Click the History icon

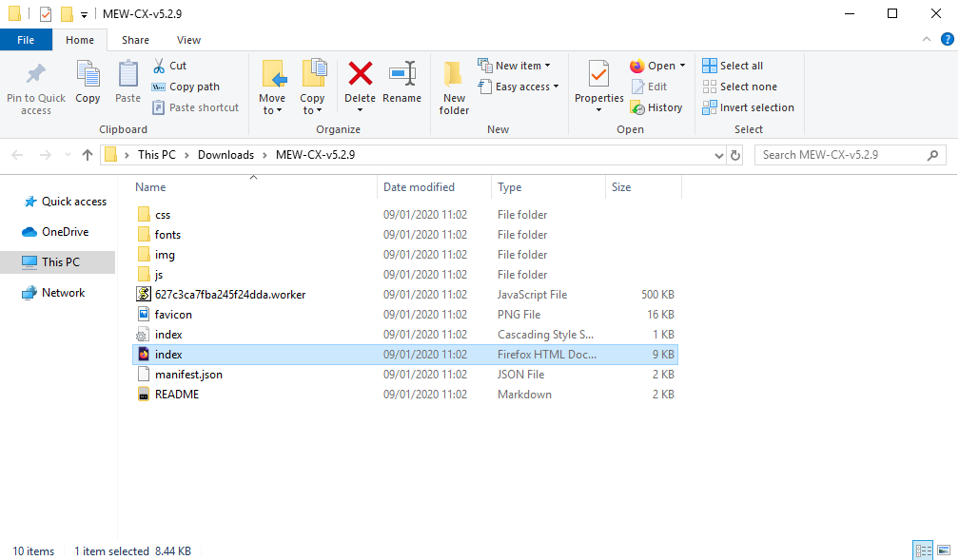click(x=657, y=107)
